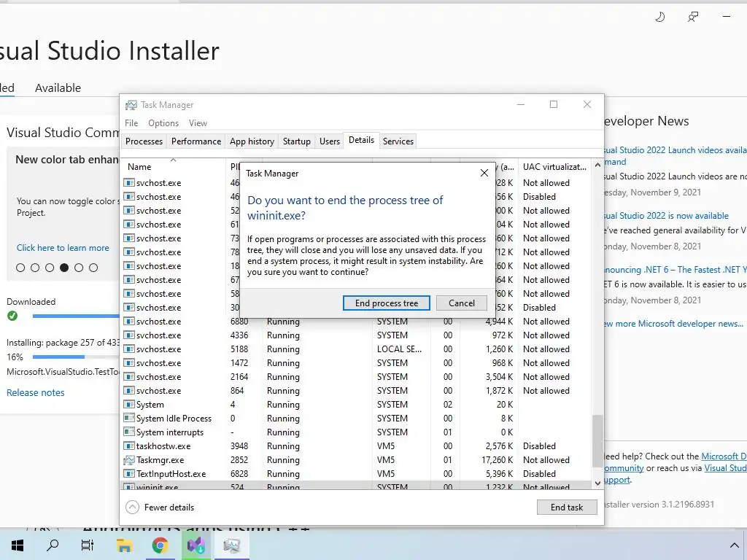Switch to the App history tab
747x560 pixels.
(252, 141)
